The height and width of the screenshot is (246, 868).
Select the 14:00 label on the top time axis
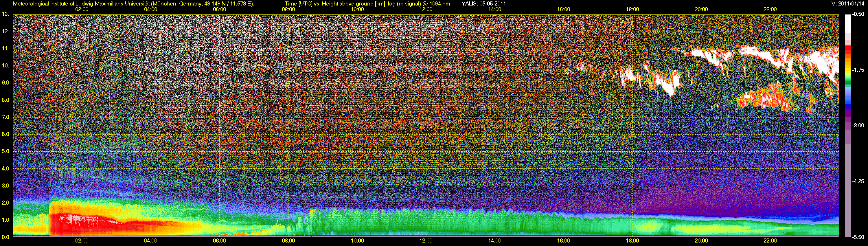(x=495, y=10)
